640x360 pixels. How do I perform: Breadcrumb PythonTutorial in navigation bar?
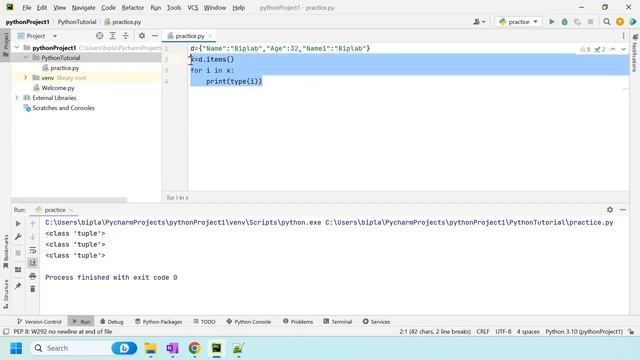coord(77,22)
